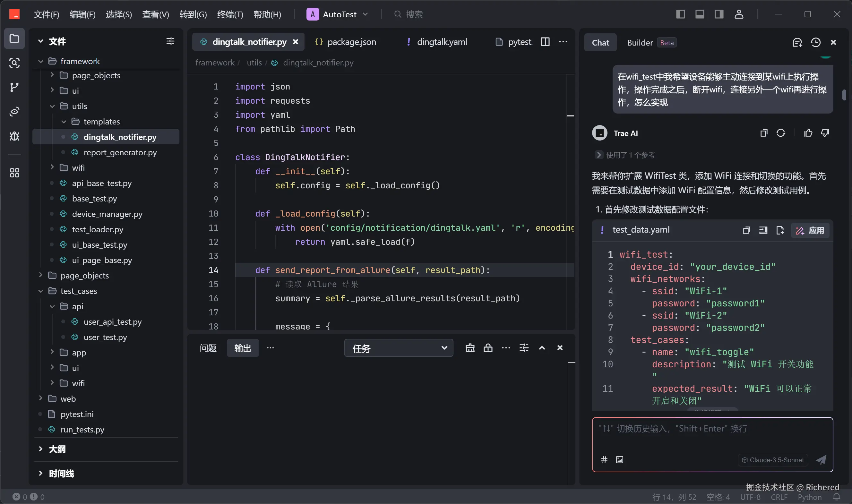852x504 pixels.
Task: Toggle the right AI sidebar layout
Action: coord(719,14)
